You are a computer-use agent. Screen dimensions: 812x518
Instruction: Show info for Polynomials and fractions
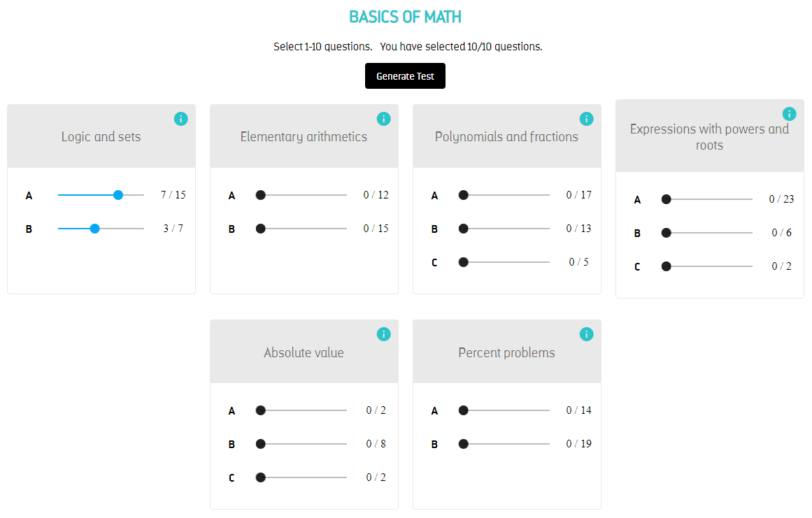tap(586, 119)
